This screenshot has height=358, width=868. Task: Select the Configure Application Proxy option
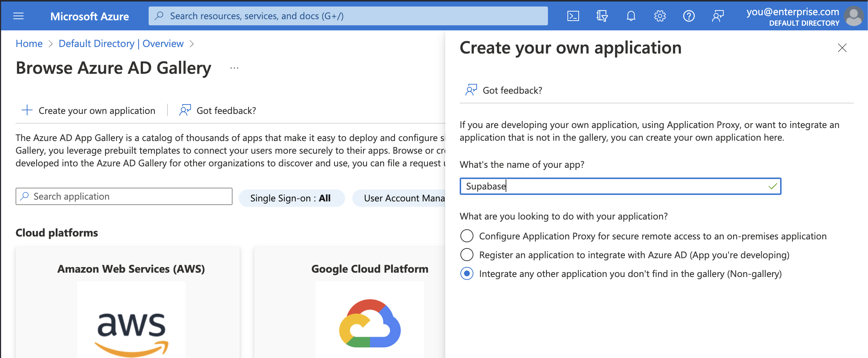coord(467,236)
